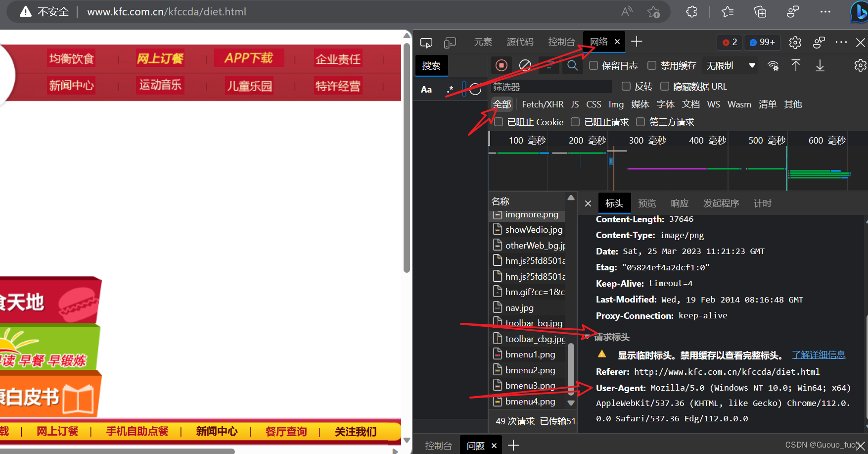Viewport: 868px width, 454px height.
Task: Click the request list scrollbar thumb
Action: point(571,369)
